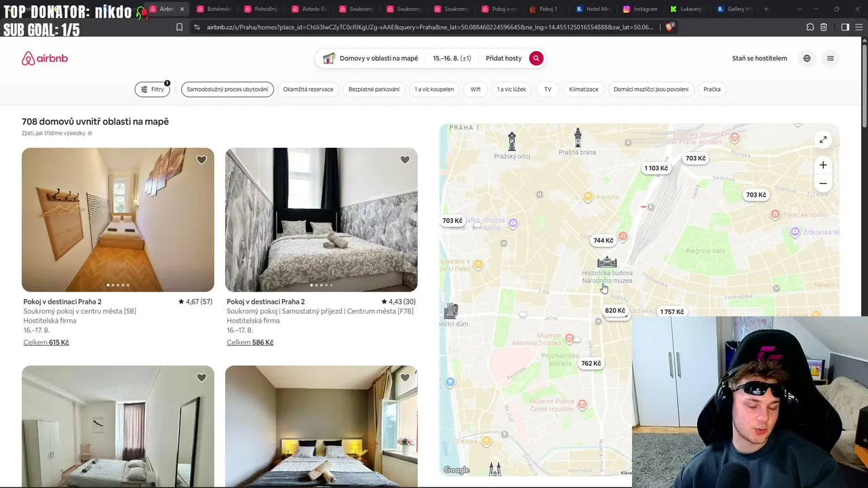Open the language and currency globe

coord(807,58)
